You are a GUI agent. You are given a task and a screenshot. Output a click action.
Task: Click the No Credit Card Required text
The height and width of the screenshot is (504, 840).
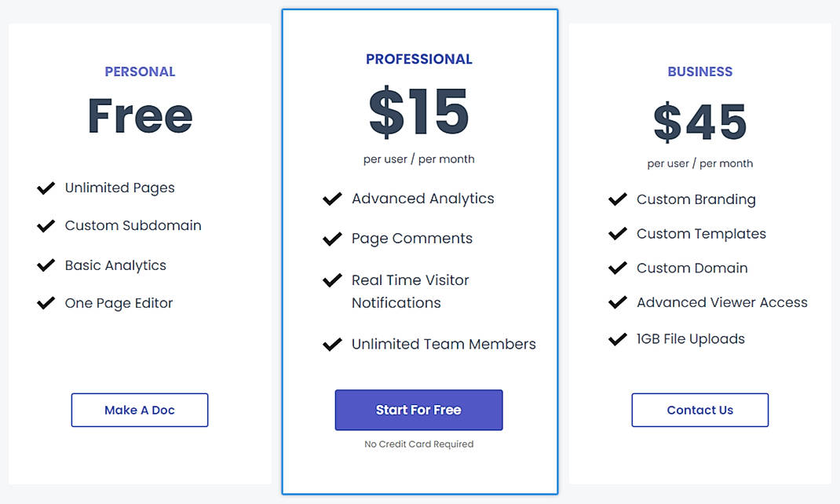pyautogui.click(x=418, y=444)
